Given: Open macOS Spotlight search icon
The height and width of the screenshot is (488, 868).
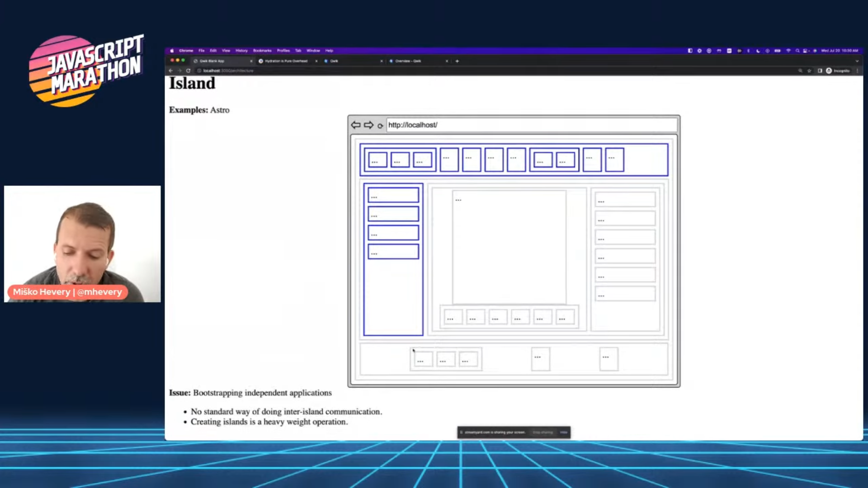Looking at the screenshot, I should (797, 51).
